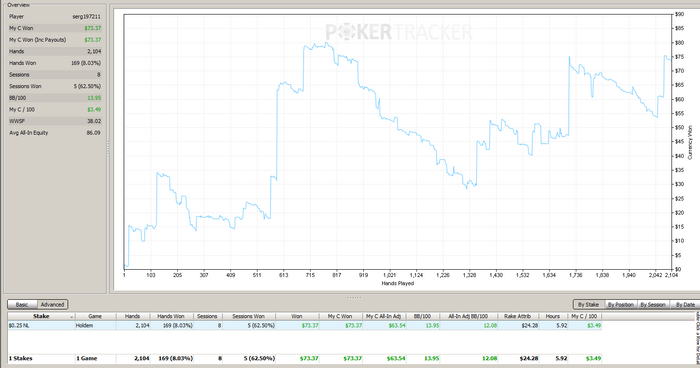Click the 1 Game totals cell
The image size is (700, 368).
pyautogui.click(x=95, y=358)
